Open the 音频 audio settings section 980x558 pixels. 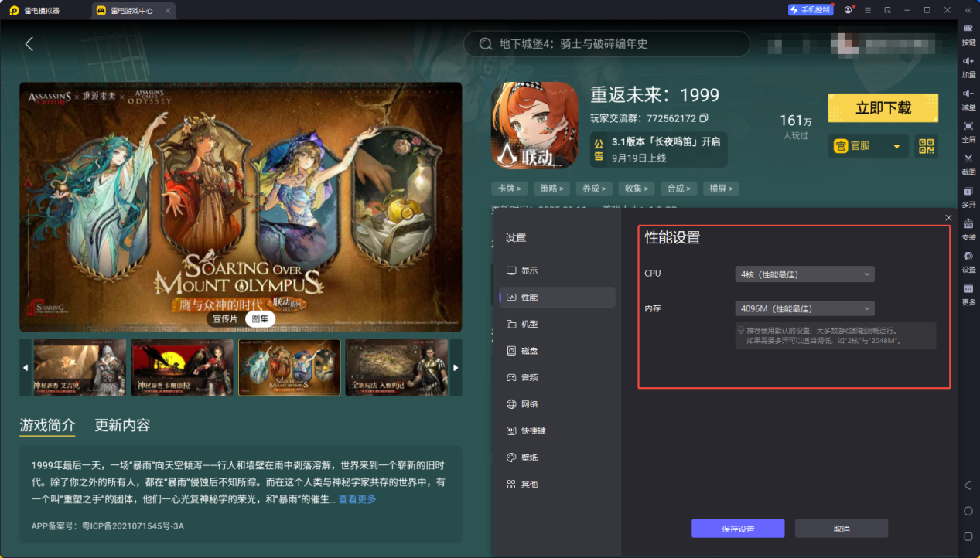pos(557,377)
